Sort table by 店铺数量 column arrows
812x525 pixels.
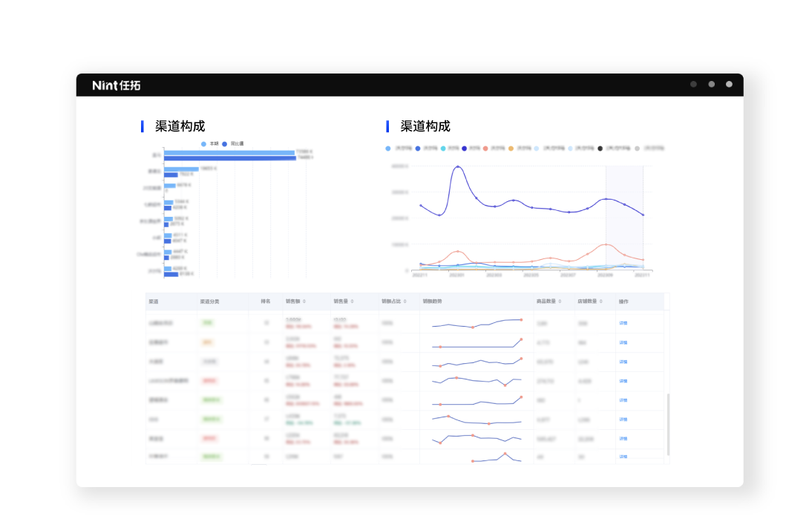pyautogui.click(x=601, y=301)
